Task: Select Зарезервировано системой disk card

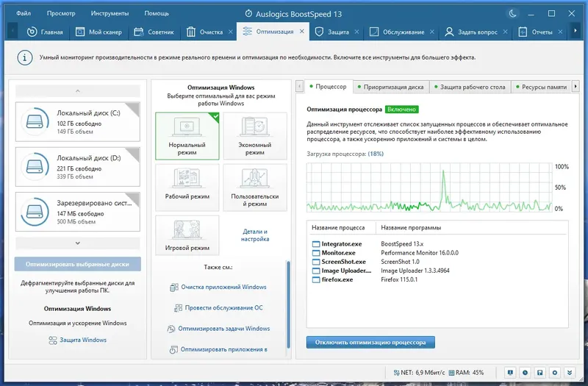Action: [x=78, y=212]
